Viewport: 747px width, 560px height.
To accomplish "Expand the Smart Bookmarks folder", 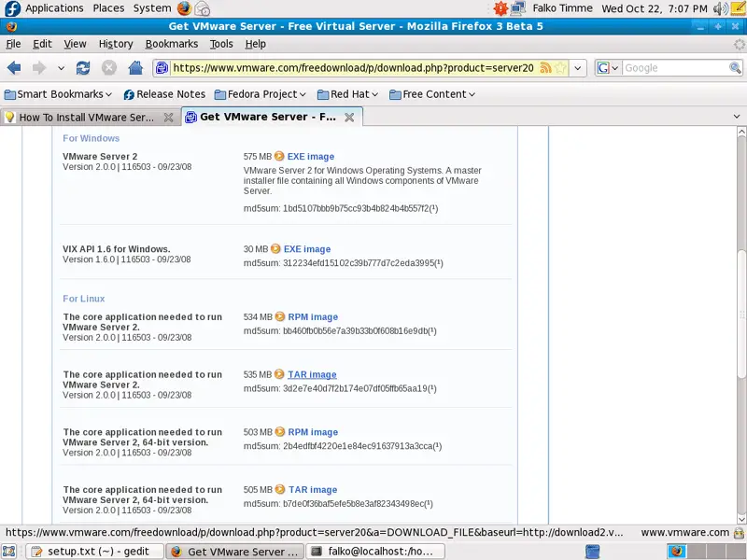I will [x=58, y=94].
